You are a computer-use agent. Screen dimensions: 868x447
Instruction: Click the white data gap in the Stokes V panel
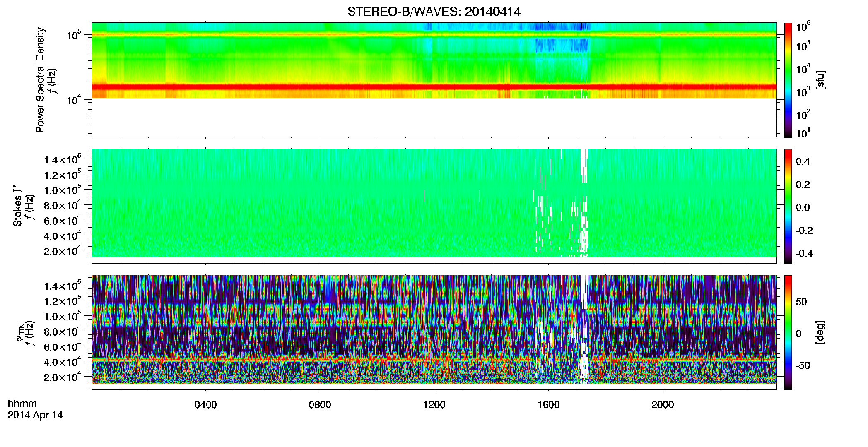pos(584,203)
